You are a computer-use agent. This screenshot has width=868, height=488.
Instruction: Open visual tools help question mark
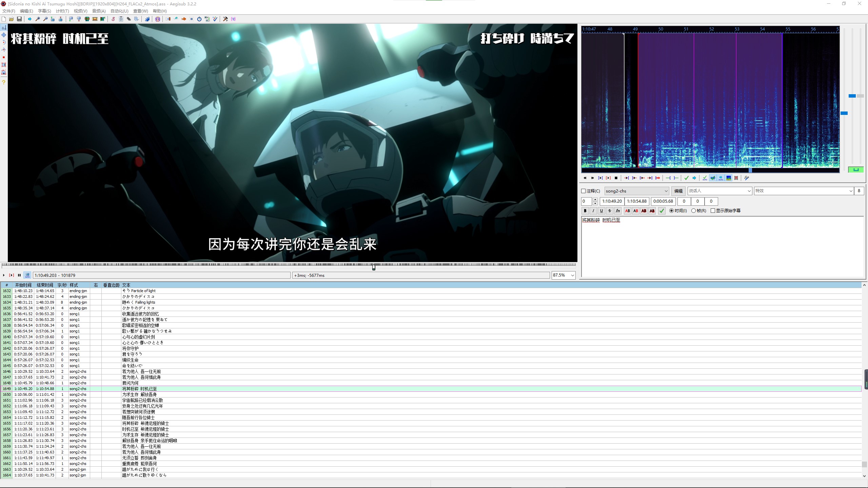pyautogui.click(x=4, y=82)
